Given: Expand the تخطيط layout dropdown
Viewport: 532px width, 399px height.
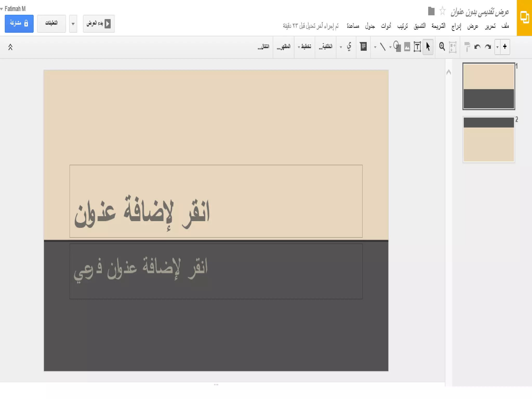Looking at the screenshot, I should pos(304,46).
